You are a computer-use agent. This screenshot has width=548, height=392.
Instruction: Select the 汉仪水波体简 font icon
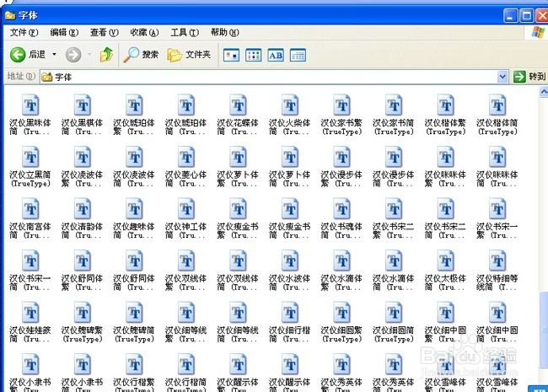coord(290,260)
